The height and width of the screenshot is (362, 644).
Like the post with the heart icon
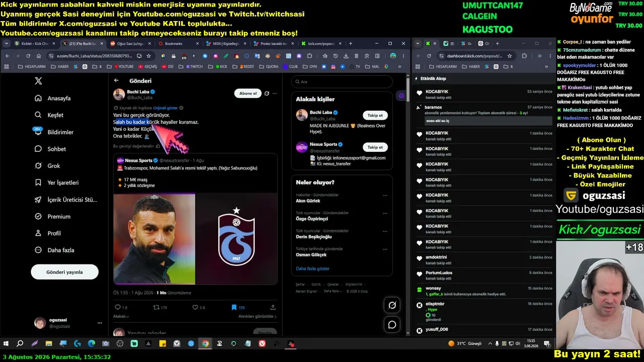pos(196,307)
